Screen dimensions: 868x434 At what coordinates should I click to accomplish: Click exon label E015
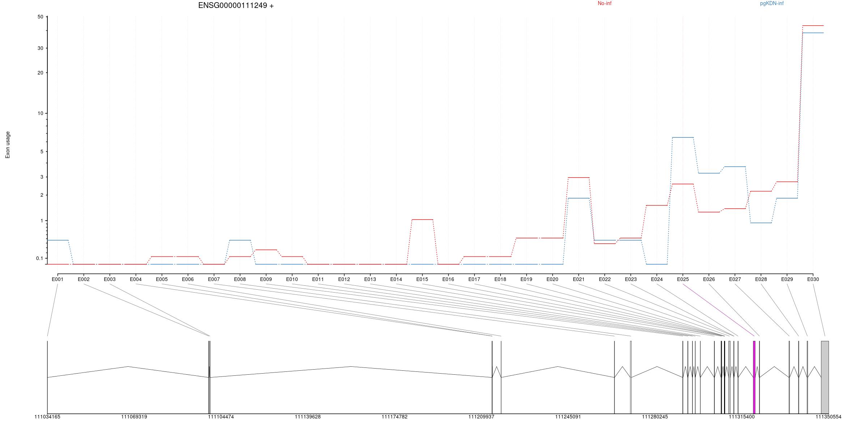(422, 279)
